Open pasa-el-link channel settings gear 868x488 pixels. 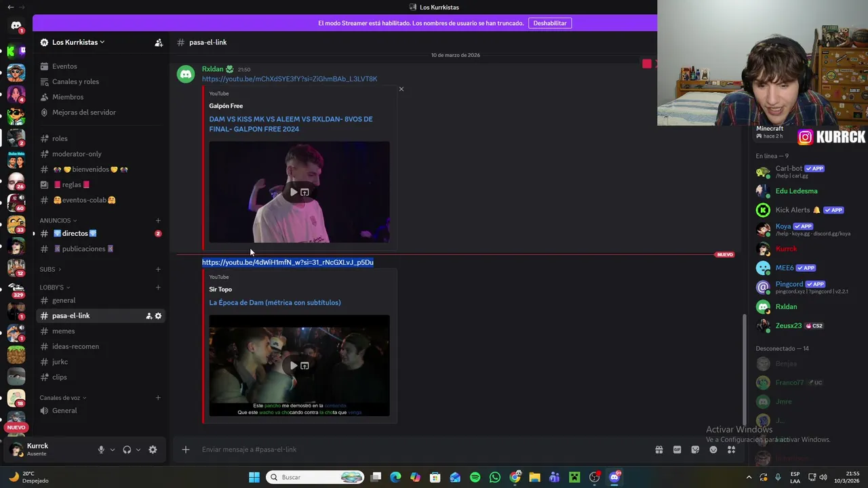click(159, 316)
